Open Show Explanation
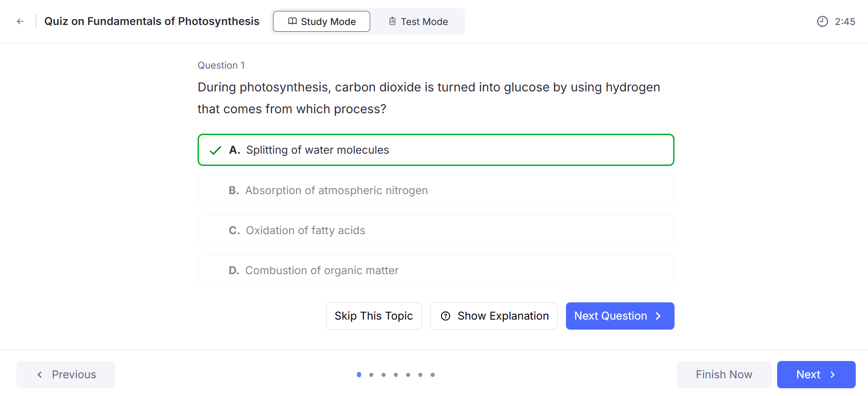Viewport: 868px width, 396px height. 494,316
